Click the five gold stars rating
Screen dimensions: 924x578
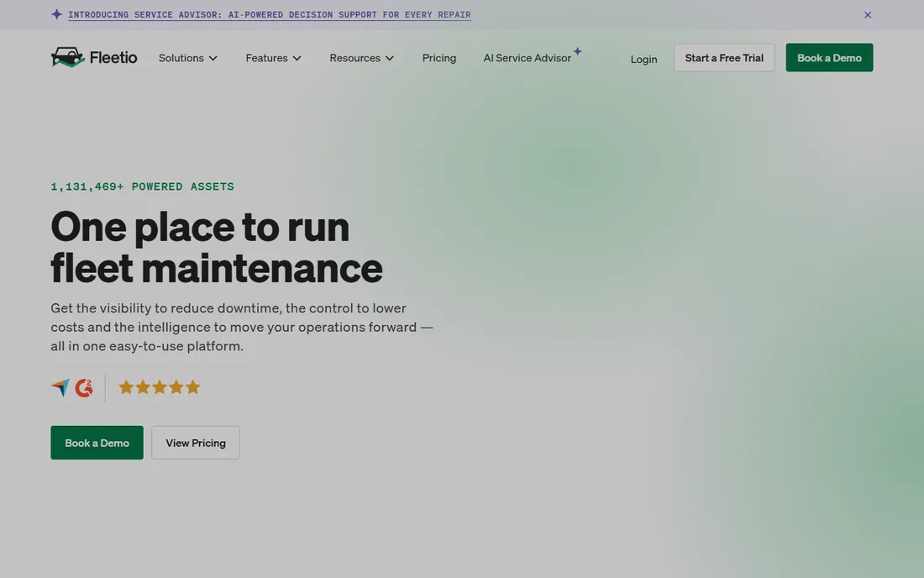click(x=159, y=387)
